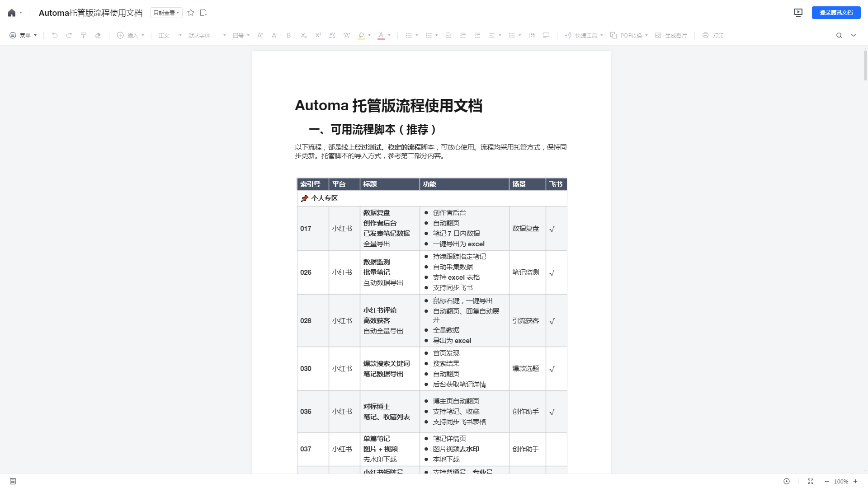Insert a checkbox task list
The width and height of the screenshot is (868, 488).
point(448,35)
